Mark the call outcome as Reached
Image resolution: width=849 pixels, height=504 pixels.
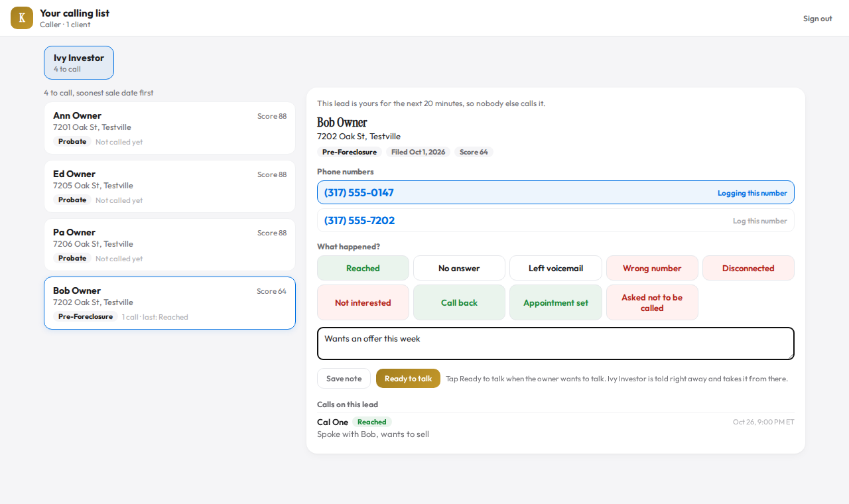click(x=363, y=269)
